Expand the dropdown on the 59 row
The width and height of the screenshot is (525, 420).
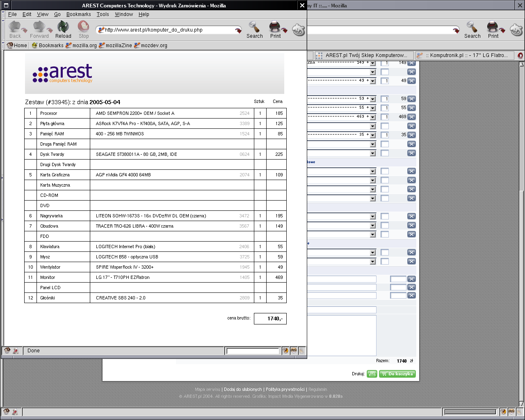tap(372, 99)
